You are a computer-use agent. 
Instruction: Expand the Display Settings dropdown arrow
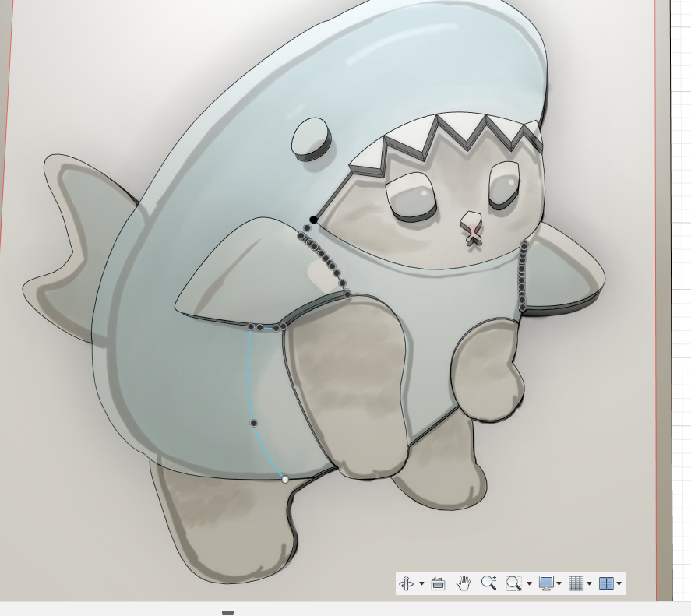[559, 584]
